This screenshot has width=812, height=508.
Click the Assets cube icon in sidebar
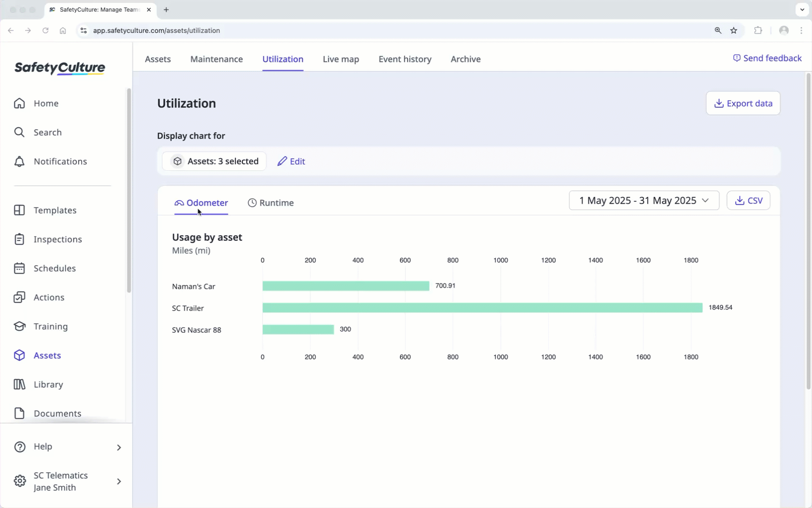19,355
